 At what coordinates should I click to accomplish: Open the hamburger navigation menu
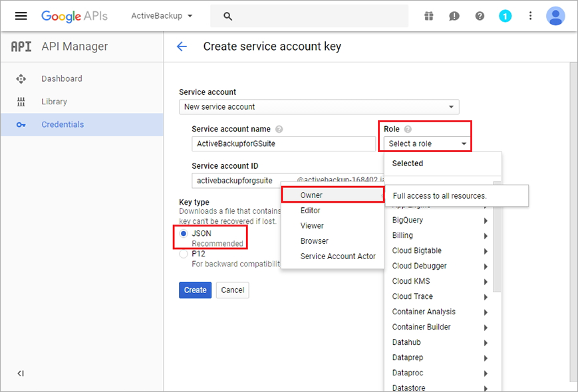click(x=21, y=16)
